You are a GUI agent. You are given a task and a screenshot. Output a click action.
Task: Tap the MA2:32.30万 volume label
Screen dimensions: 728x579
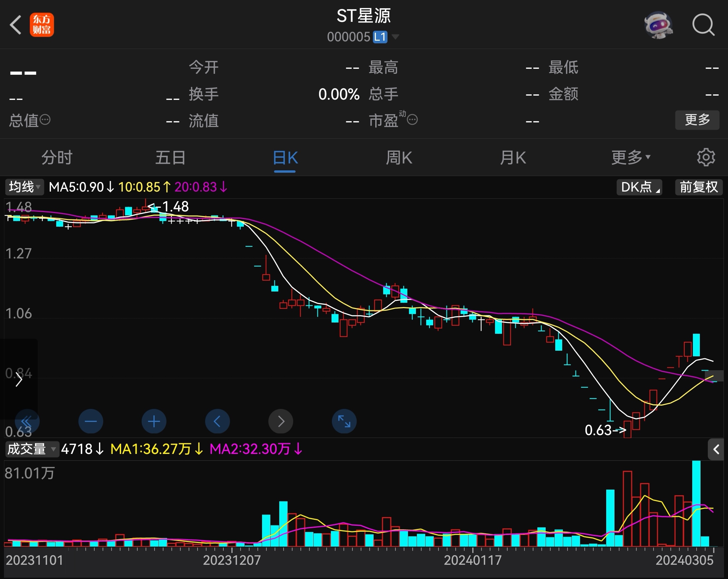coord(256,449)
